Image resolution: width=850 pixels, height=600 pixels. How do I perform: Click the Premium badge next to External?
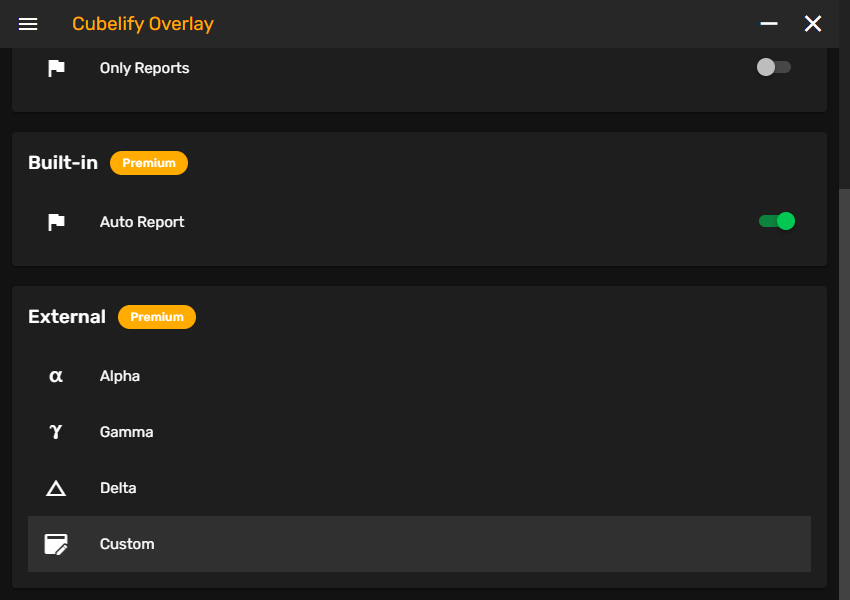157,317
